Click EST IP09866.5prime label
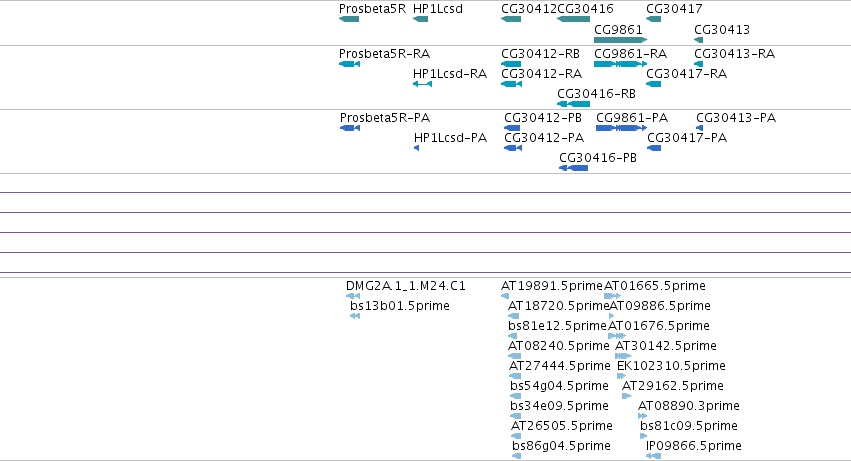 pyautogui.click(x=694, y=446)
